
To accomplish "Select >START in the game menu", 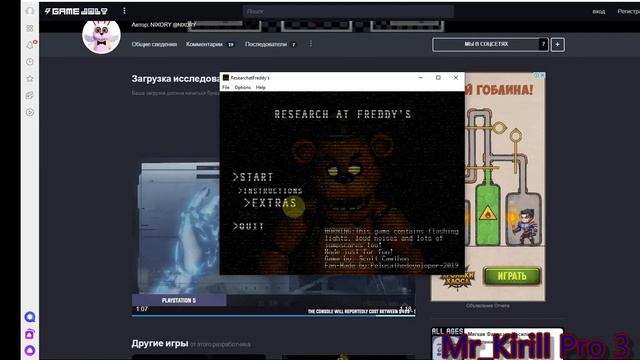I will pyautogui.click(x=253, y=177).
